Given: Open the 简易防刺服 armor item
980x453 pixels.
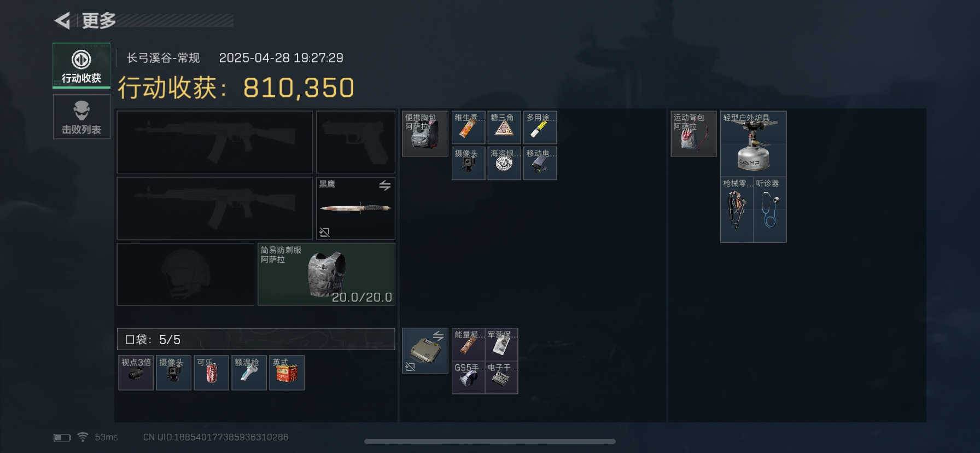Looking at the screenshot, I should coord(326,274).
